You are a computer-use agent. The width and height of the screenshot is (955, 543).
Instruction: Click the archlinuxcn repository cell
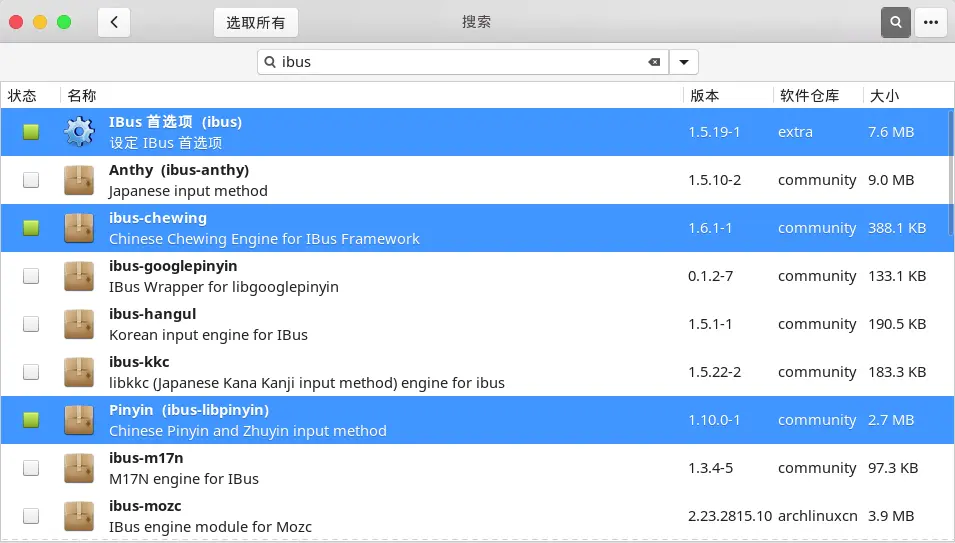pyautogui.click(x=817, y=516)
